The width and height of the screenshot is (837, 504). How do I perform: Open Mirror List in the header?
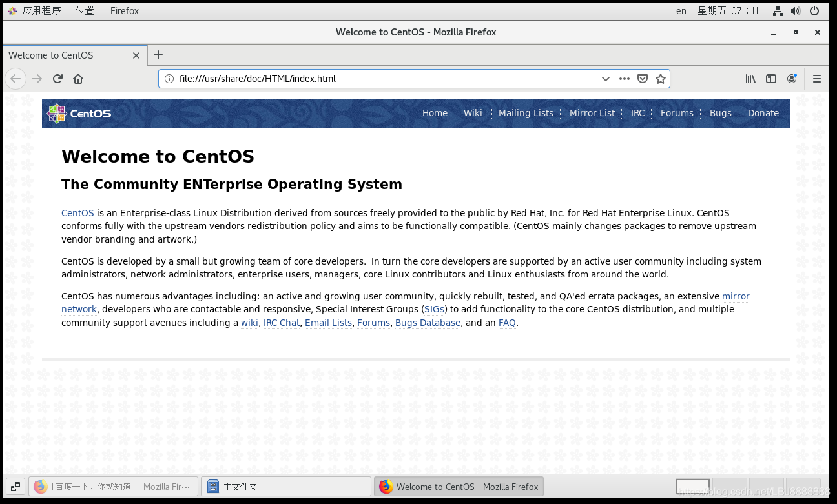(592, 113)
